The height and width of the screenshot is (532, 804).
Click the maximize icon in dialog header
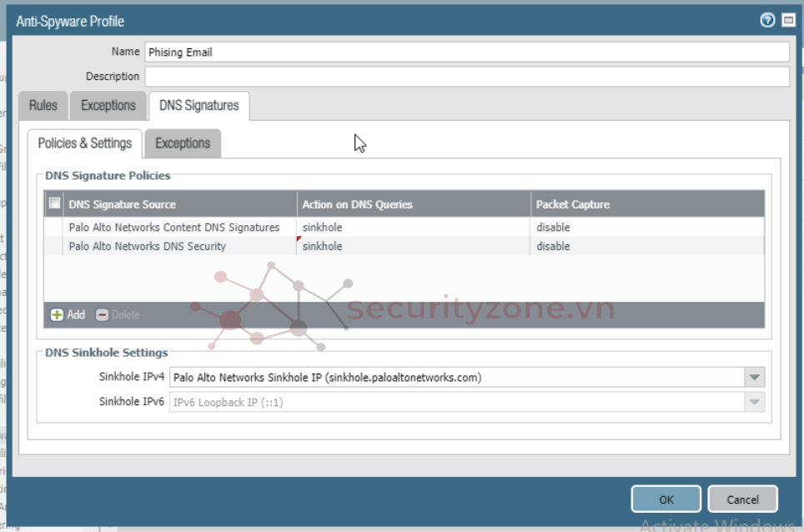[x=788, y=20]
